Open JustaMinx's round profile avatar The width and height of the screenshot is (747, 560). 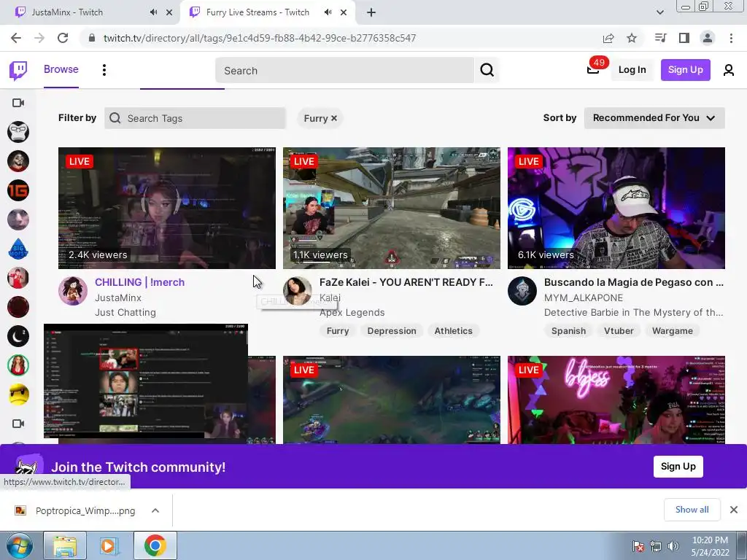[x=73, y=290]
